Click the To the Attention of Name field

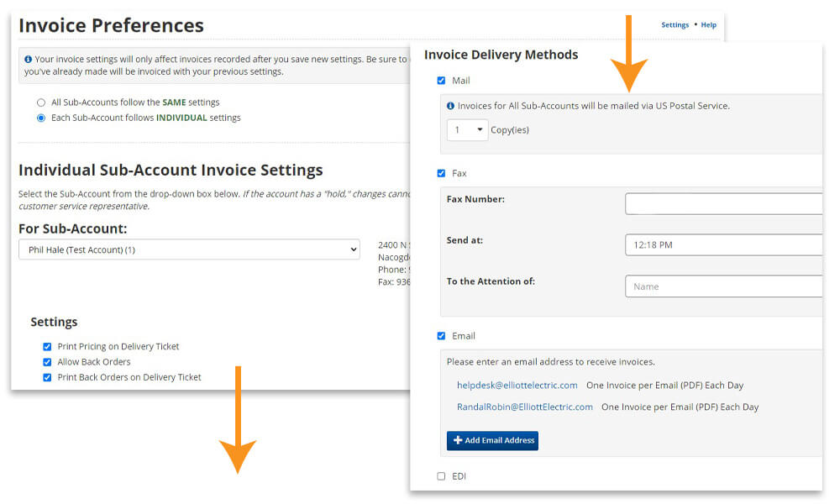click(723, 286)
